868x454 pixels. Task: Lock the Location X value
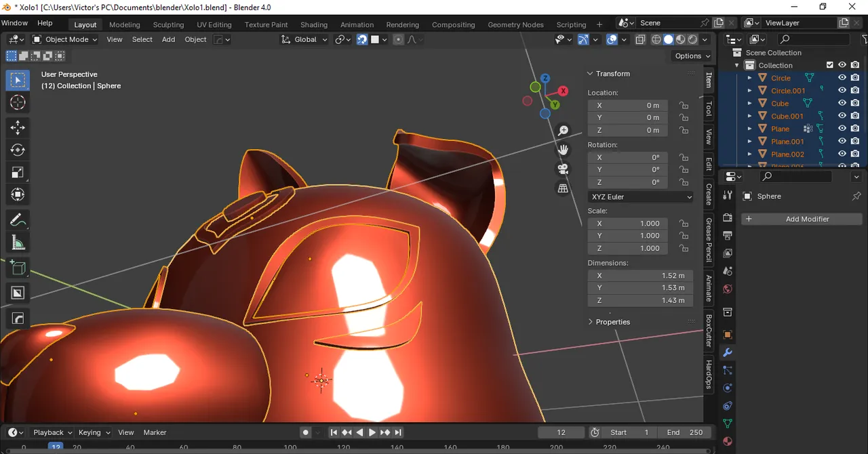coord(684,106)
